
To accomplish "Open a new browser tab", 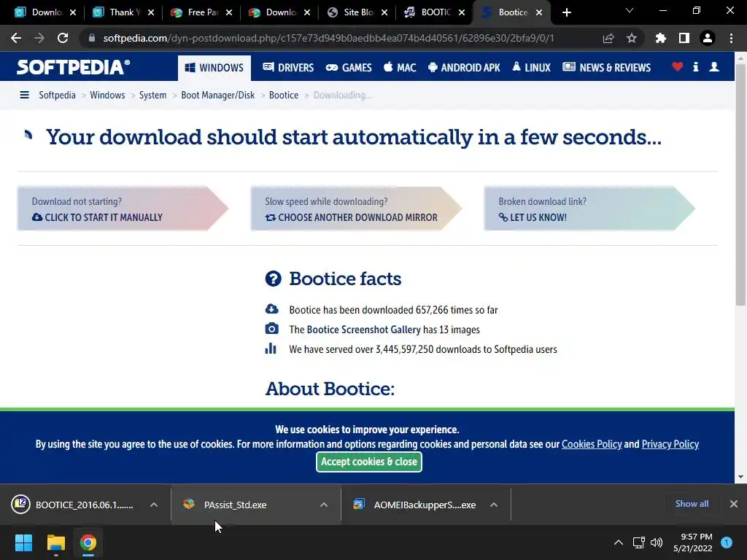I will pos(566,12).
